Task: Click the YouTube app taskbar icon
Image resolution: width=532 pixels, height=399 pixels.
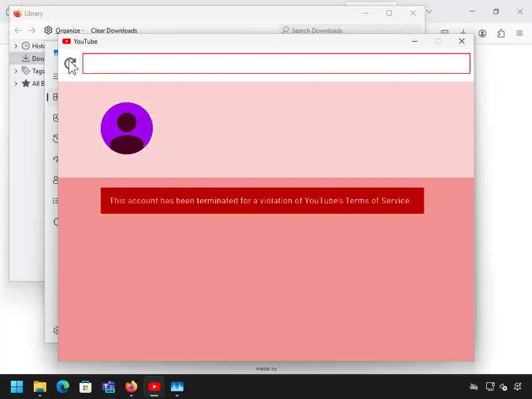Action: click(154, 387)
